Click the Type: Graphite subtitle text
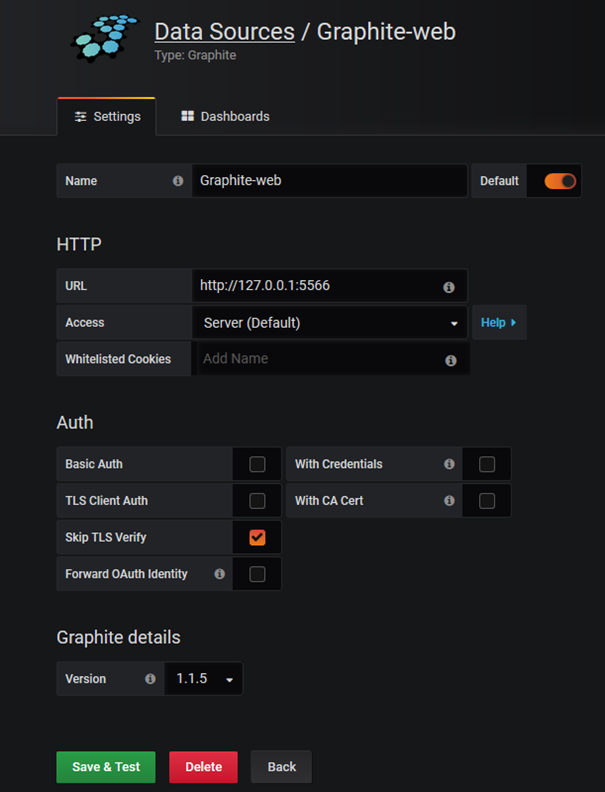605x792 pixels. (195, 55)
